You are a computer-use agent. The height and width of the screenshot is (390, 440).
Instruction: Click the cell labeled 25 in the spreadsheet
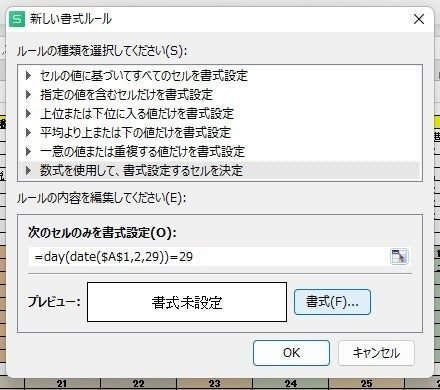(x=366, y=384)
